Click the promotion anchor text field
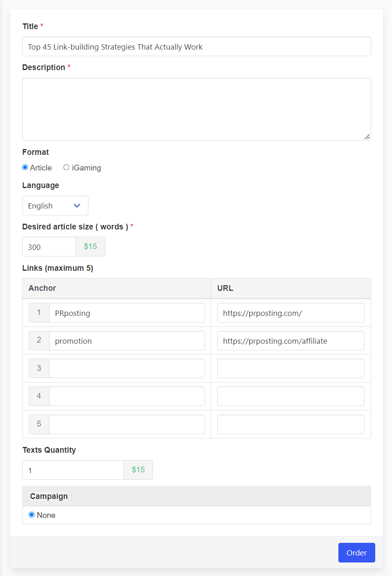392x576 pixels. (127, 340)
